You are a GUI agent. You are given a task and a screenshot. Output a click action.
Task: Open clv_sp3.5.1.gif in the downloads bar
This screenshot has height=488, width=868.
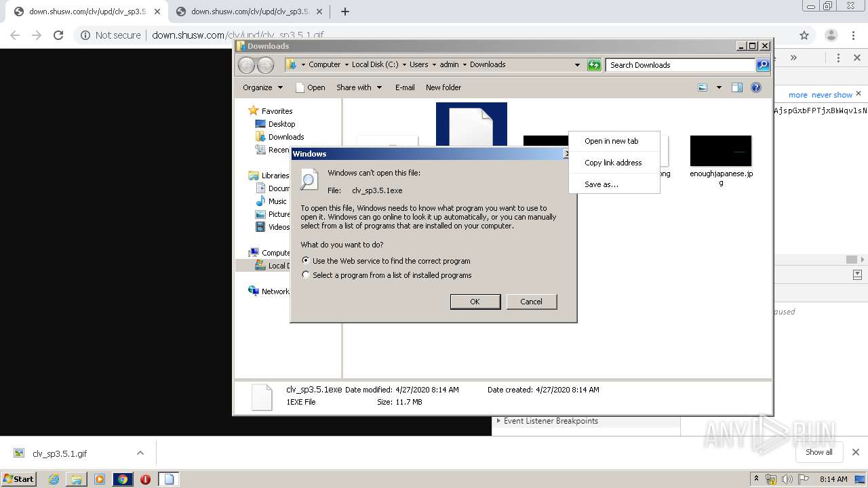coord(60,453)
